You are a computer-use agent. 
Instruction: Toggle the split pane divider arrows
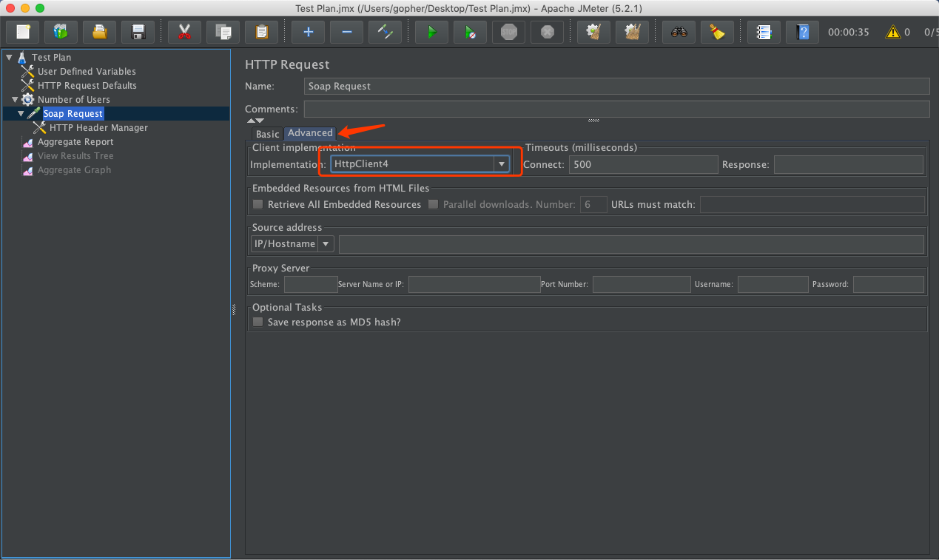[255, 121]
